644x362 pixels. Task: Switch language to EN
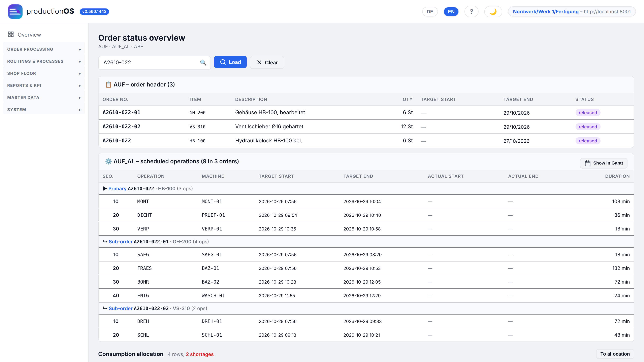click(451, 11)
